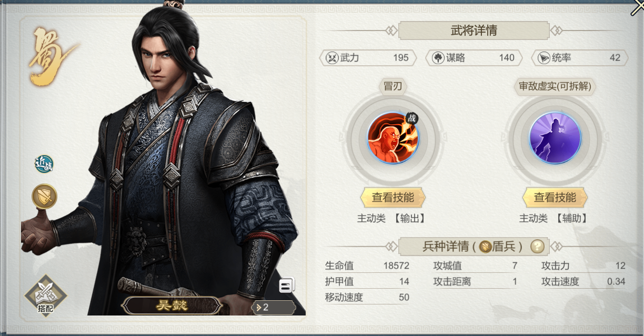
Task: Click the 谋略 strategy stat icon
Action: (438, 58)
